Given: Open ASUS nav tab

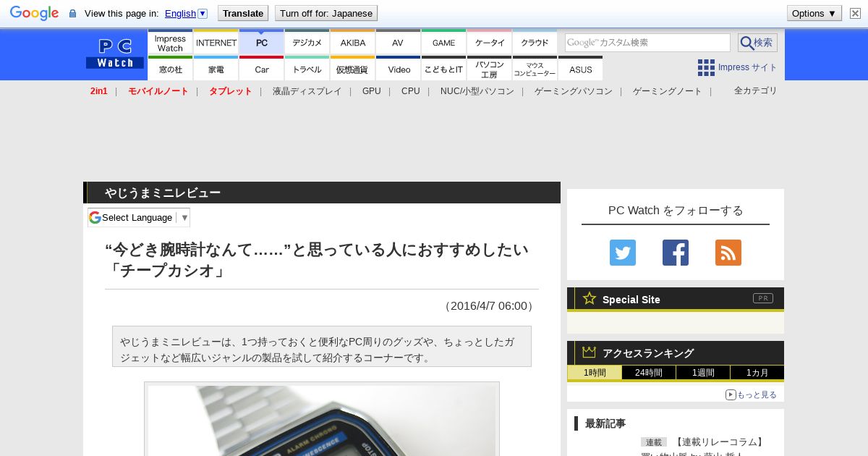Looking at the screenshot, I should pyautogui.click(x=581, y=69).
